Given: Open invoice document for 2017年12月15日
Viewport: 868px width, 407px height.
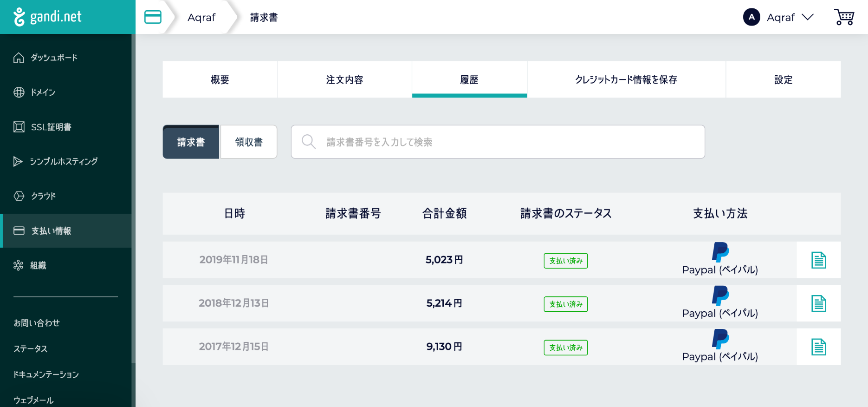Looking at the screenshot, I should [818, 347].
